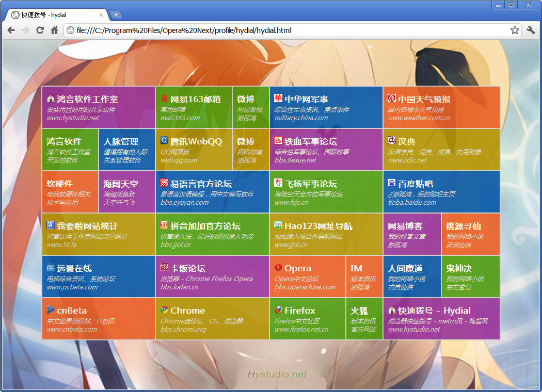Open the 人脉管理 tile
This screenshot has height=392, width=542.
point(127,150)
